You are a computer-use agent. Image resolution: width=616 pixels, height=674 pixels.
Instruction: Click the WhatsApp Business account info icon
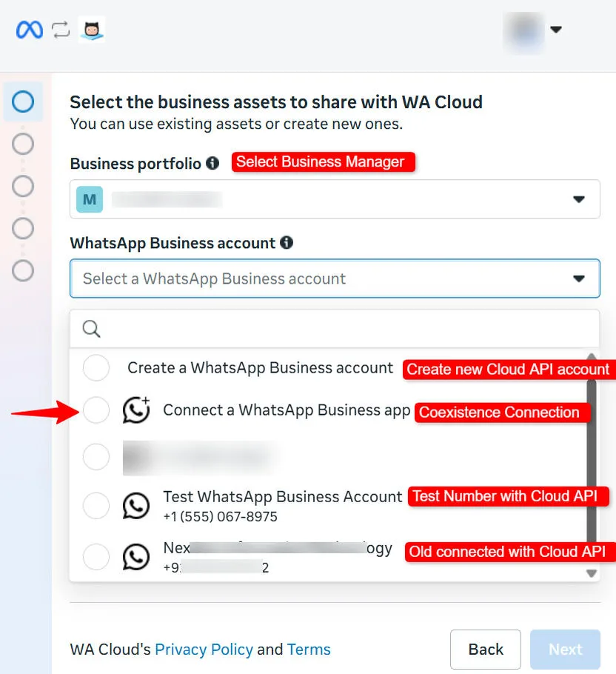point(286,243)
